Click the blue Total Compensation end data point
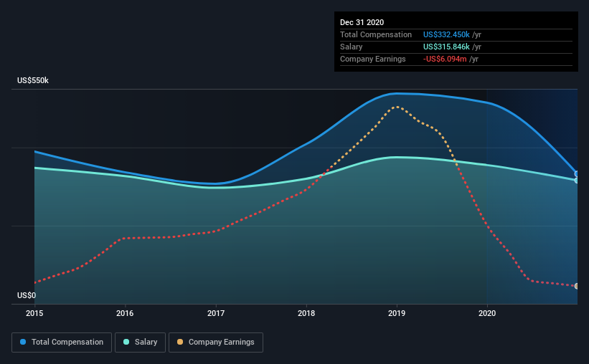589x364 pixels. coord(576,173)
